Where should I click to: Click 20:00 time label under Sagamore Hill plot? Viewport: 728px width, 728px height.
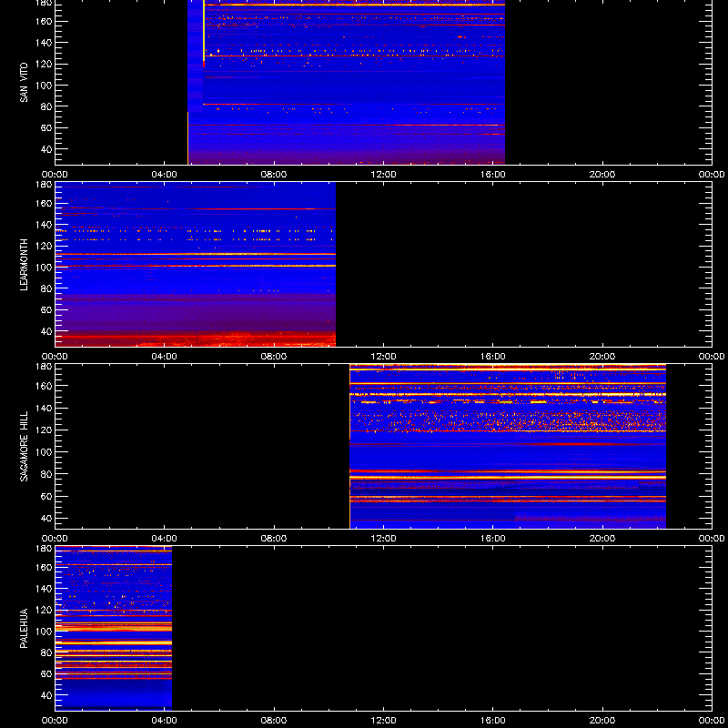[x=602, y=539]
